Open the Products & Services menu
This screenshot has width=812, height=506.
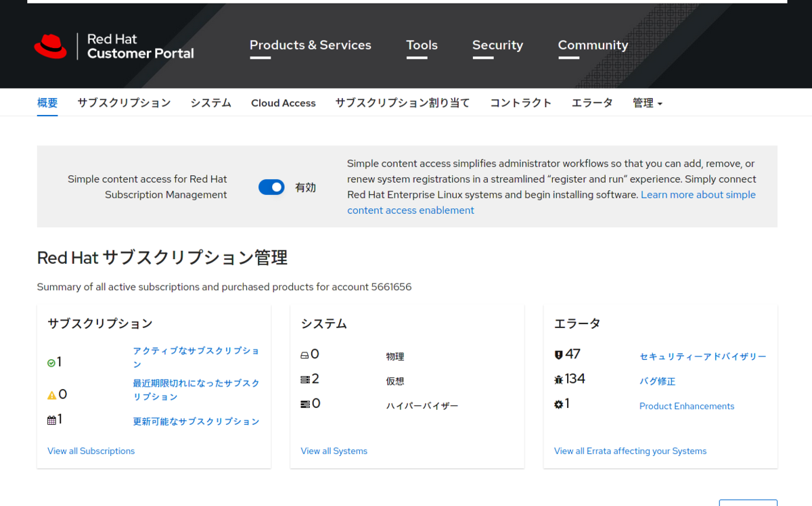311,45
